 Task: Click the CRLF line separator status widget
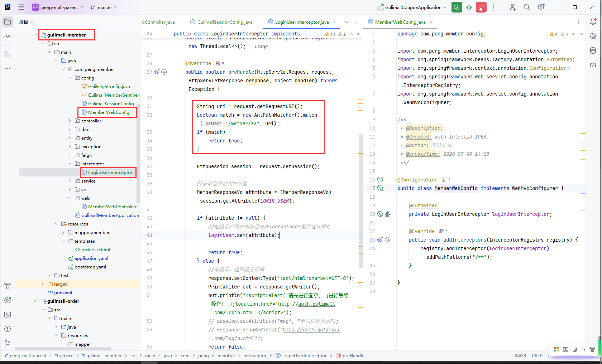[x=537, y=355]
